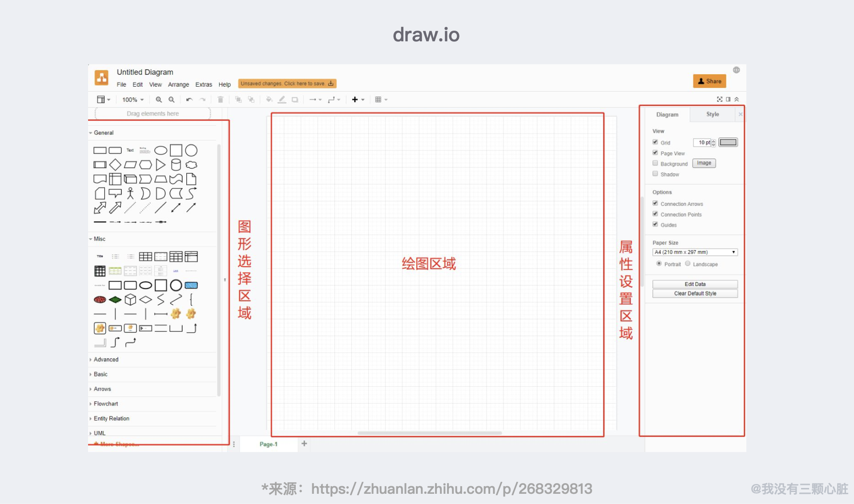Select the cylinder shape in General palette
This screenshot has width=854, height=504.
pos(176,165)
